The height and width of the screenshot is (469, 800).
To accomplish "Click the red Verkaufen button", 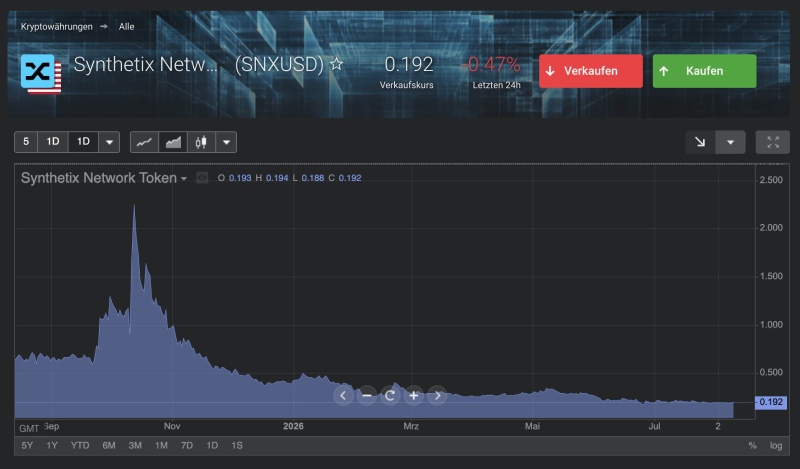I will point(591,71).
